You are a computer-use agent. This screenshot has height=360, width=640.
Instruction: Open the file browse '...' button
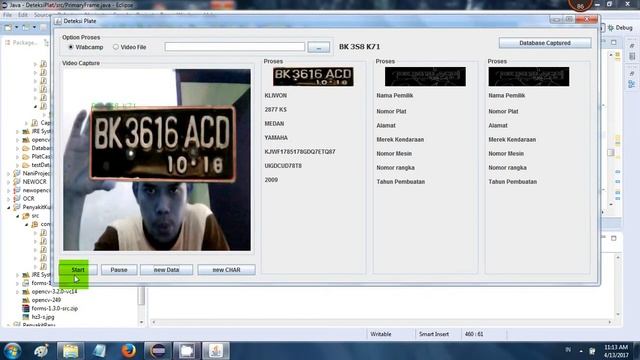pyautogui.click(x=318, y=47)
